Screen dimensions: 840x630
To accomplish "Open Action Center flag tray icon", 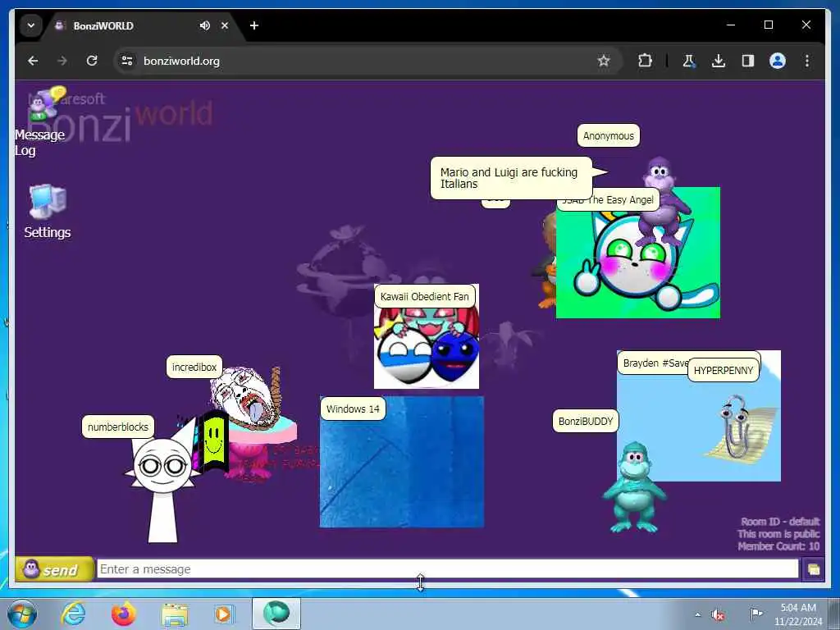I will pyautogui.click(x=756, y=614).
